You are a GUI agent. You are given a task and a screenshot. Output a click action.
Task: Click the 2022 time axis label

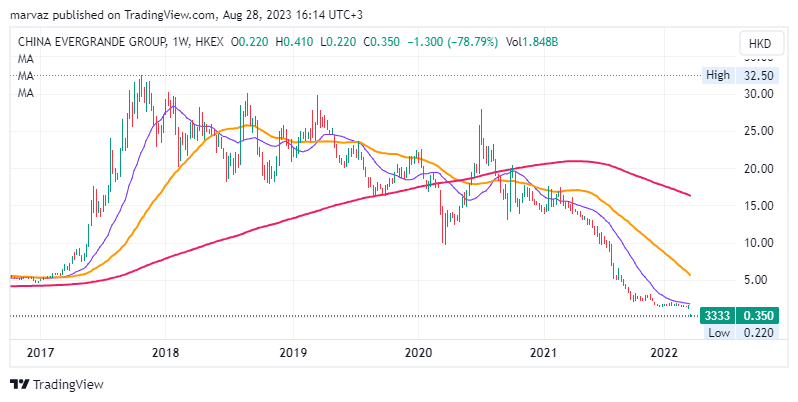pos(664,353)
